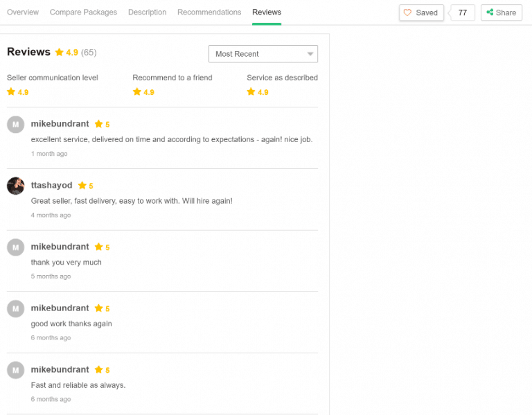Click the heart icon on Saved button
This screenshot has height=415, width=532.
[x=407, y=12]
